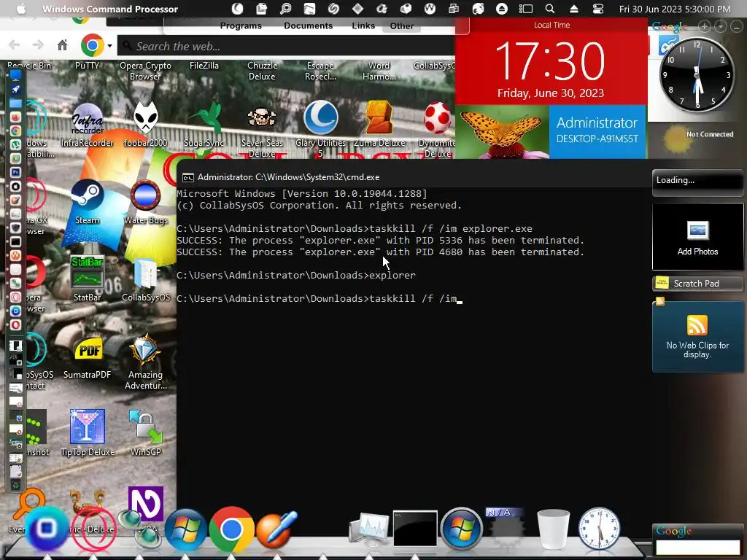Image resolution: width=747 pixels, height=560 pixels.
Task: Click the home icon in browser bar
Action: point(63,45)
